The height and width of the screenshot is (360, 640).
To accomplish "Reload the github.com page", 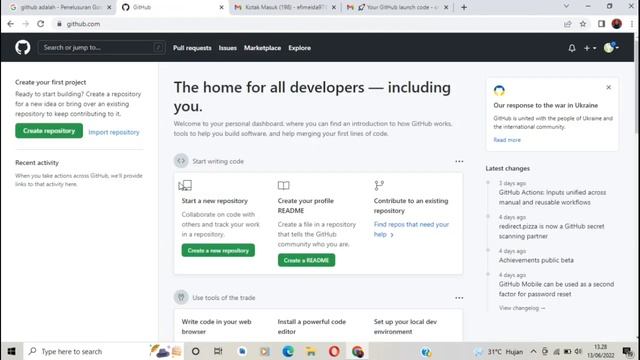I will point(40,24).
